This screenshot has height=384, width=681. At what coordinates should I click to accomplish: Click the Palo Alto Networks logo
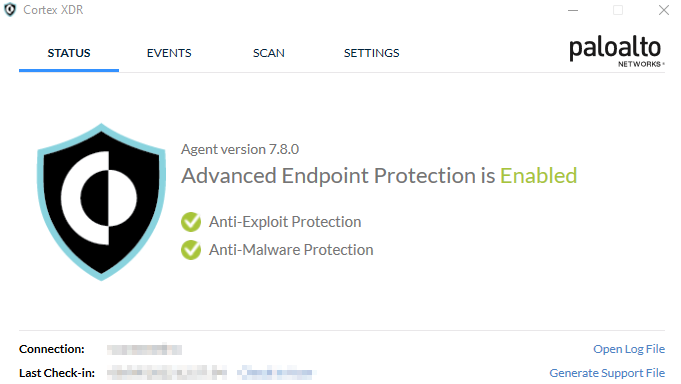tap(617, 52)
